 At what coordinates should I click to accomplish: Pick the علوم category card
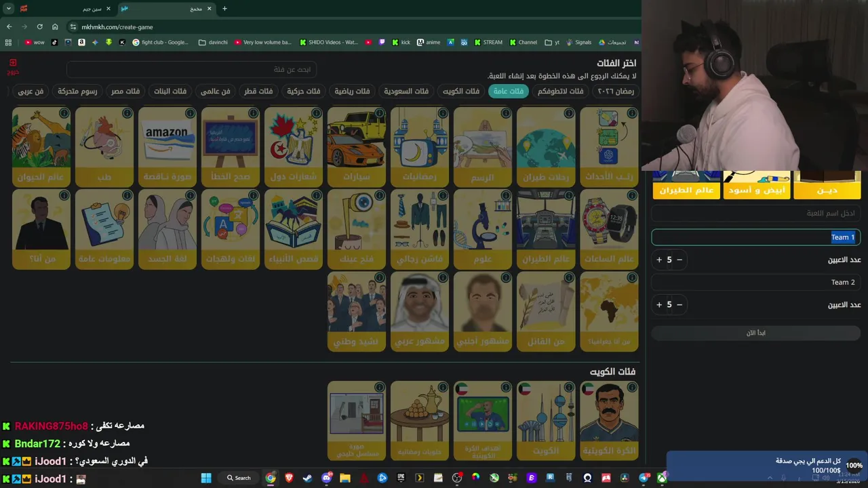tap(483, 229)
